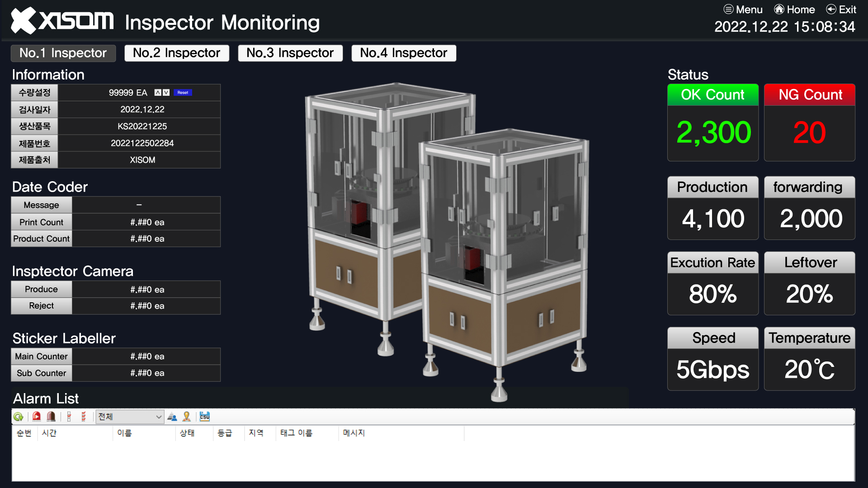The image size is (868, 488).
Task: Click the red siren play alarm icon
Action: click(x=37, y=417)
